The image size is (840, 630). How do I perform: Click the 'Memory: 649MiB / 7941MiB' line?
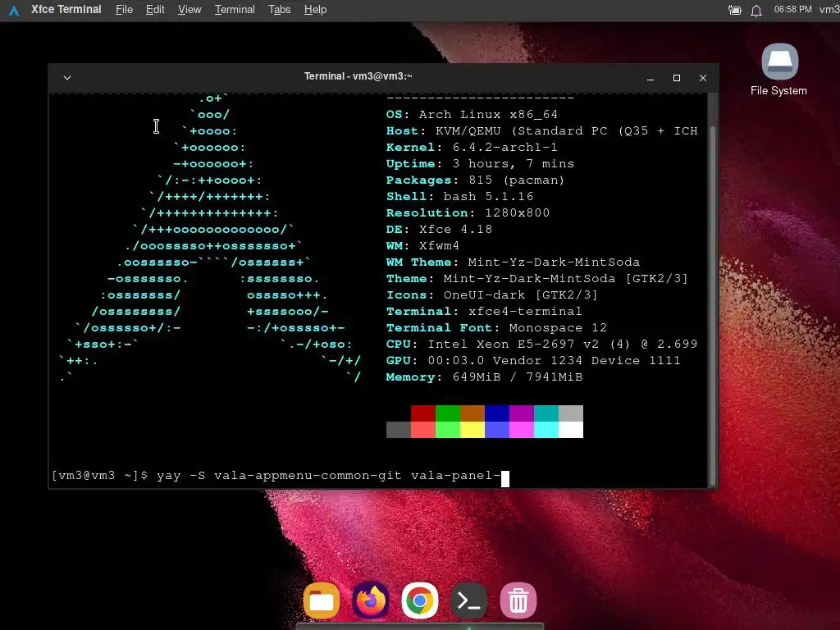[x=484, y=377]
